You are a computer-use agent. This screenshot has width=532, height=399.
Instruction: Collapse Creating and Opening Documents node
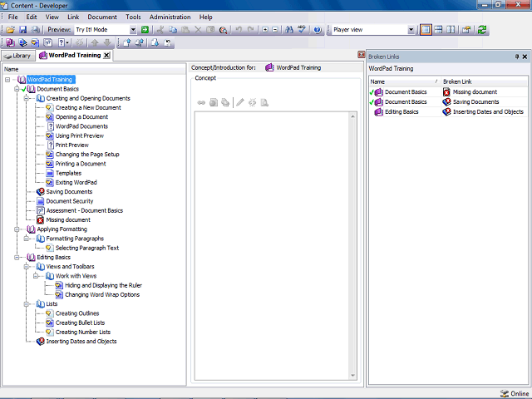click(x=26, y=98)
